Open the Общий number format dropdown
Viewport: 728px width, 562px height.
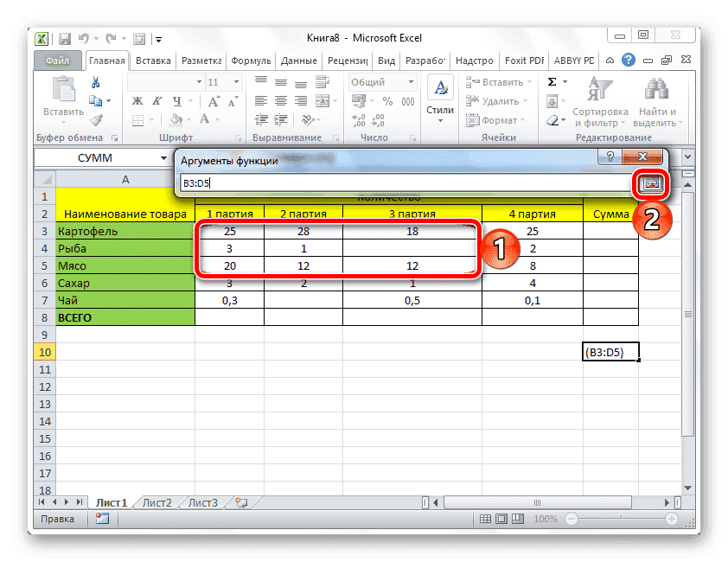(x=409, y=81)
